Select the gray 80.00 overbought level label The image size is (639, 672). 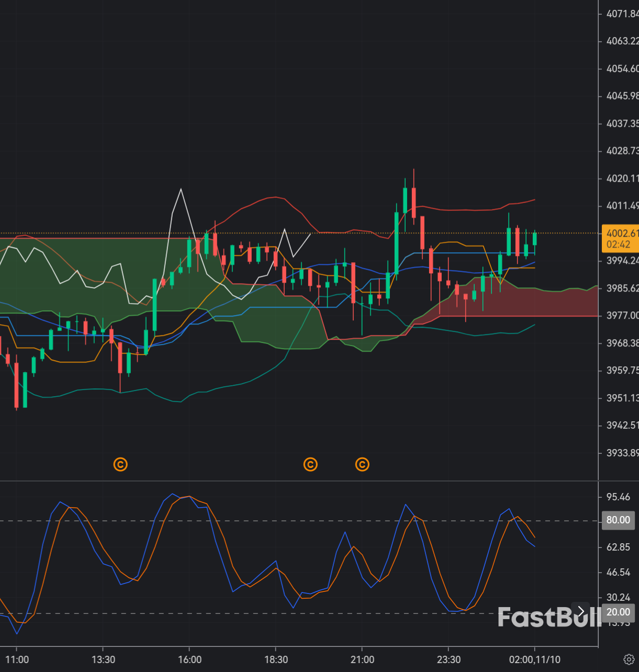click(618, 520)
